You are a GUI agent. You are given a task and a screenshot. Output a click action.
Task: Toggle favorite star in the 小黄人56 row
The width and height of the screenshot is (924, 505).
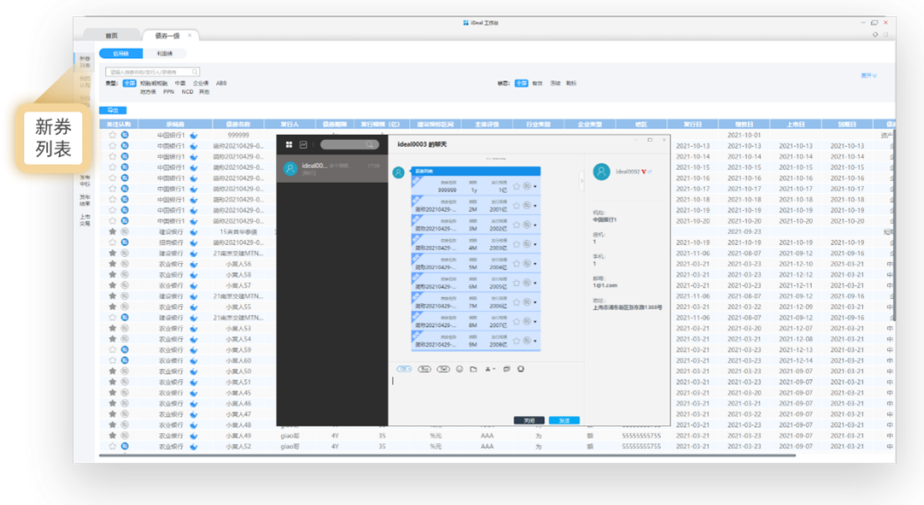pyautogui.click(x=113, y=263)
